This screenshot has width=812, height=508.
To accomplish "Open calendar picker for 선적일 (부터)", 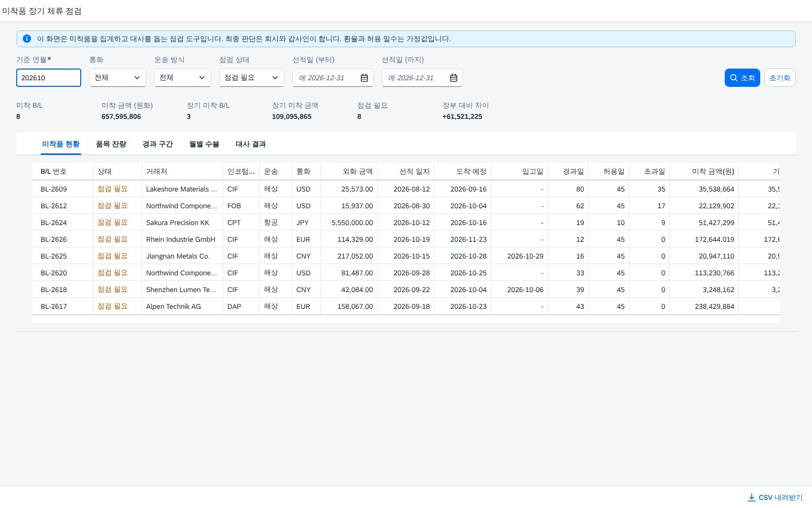I will click(364, 78).
